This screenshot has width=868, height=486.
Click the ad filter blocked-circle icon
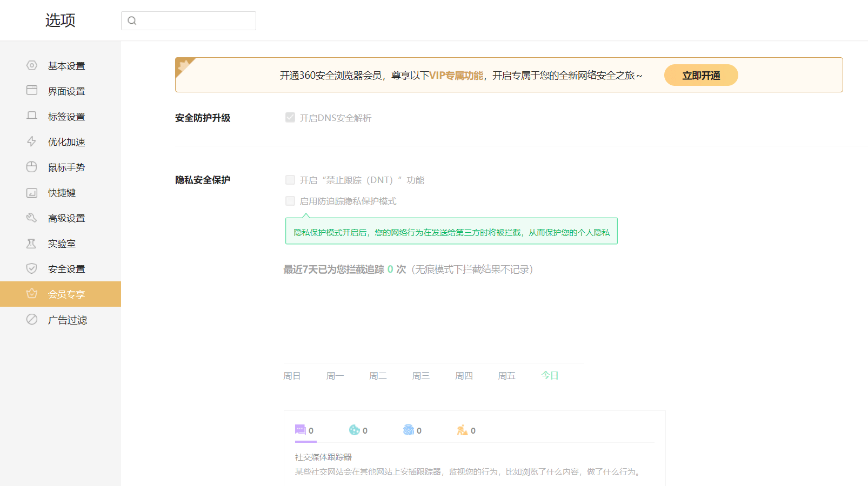tap(32, 319)
